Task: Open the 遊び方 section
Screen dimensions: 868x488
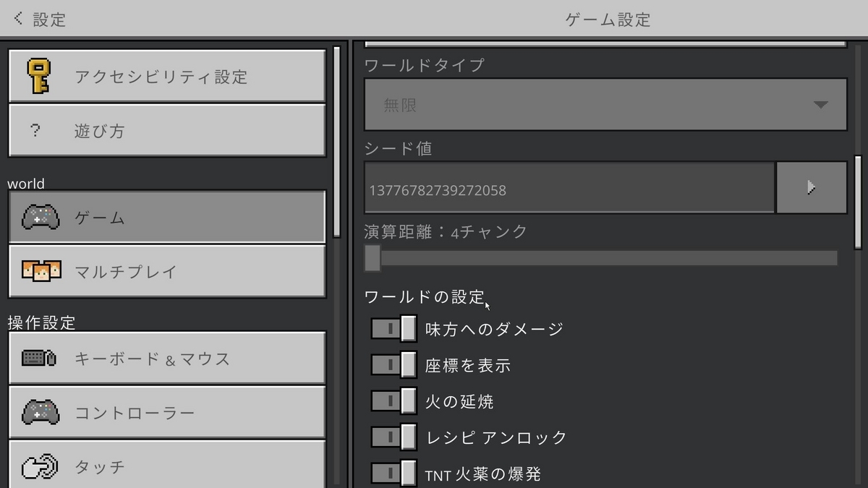Action: coord(167,130)
